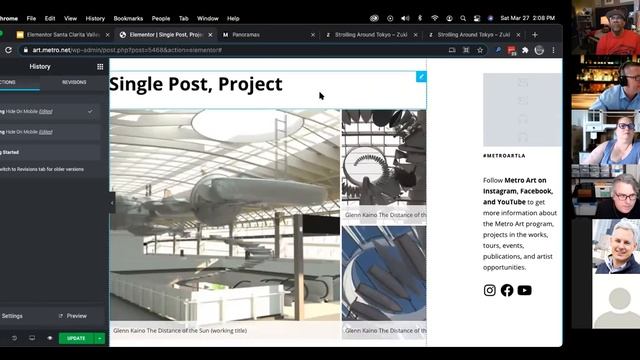Select Hide On Mobile entry with checkmark
The image size is (640, 360).
[x=50, y=111]
